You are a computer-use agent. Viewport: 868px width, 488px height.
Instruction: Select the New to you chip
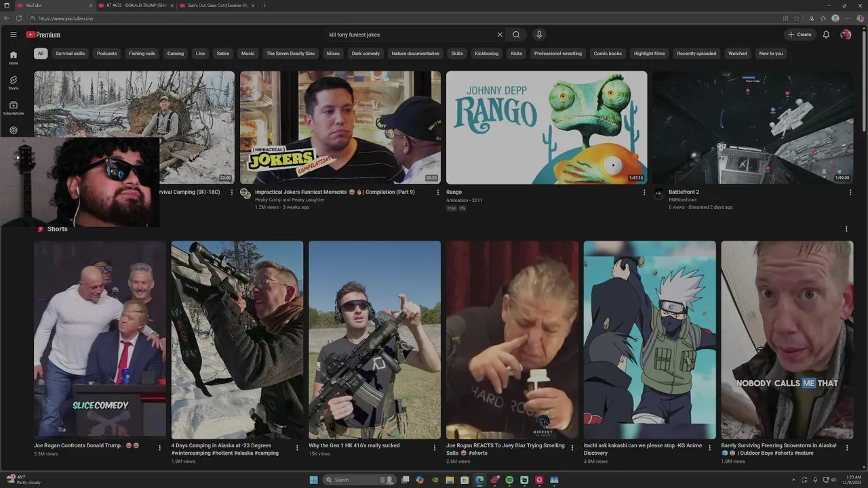coord(771,54)
